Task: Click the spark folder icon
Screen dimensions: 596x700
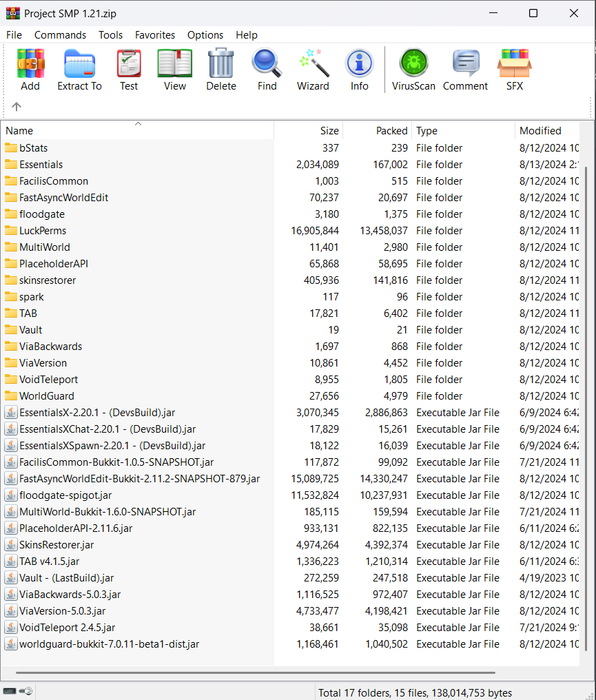Action: tap(11, 296)
